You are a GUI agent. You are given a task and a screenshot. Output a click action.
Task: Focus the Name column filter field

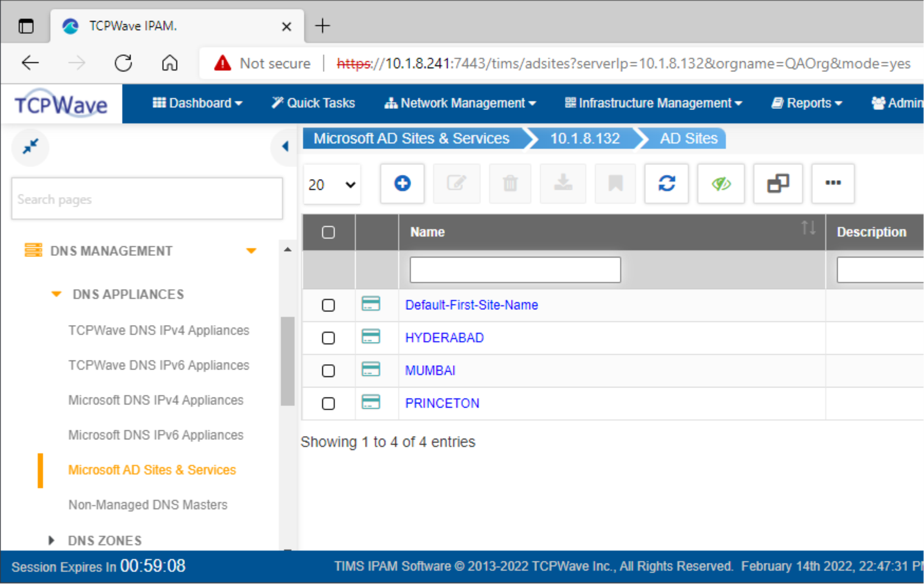[515, 270]
